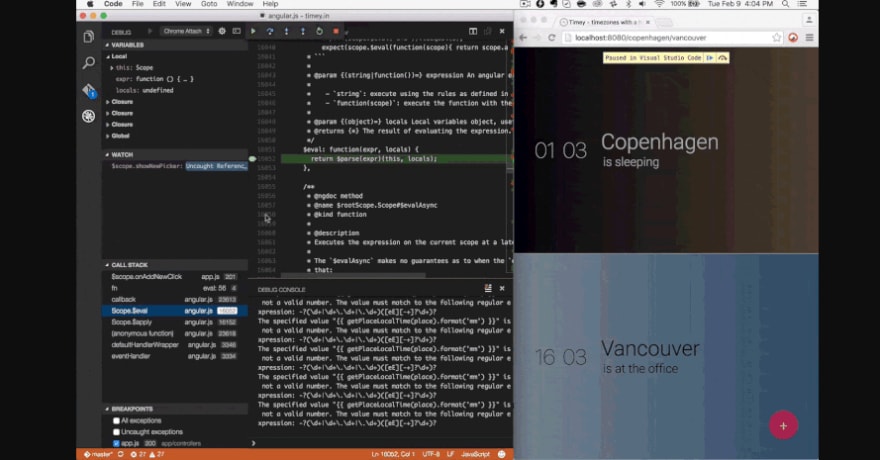The image size is (880, 460).
Task: Disable the app.js breakpoint checkbox
Action: [x=116, y=443]
